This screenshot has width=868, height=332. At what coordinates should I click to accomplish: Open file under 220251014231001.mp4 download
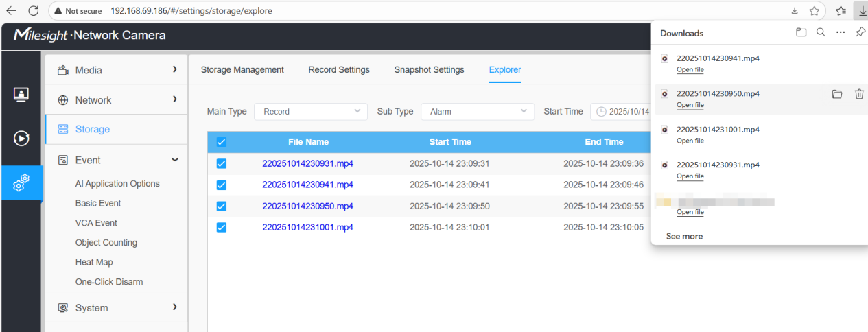(690, 141)
